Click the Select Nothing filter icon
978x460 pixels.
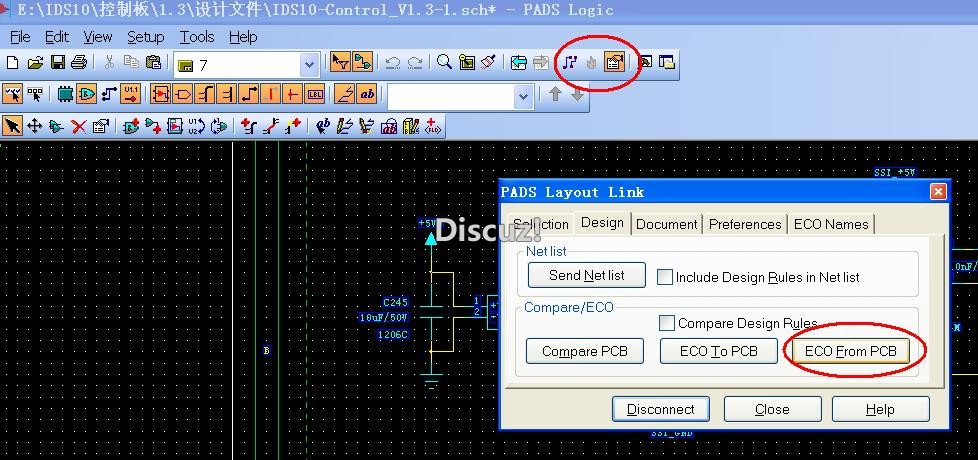pos(36,95)
